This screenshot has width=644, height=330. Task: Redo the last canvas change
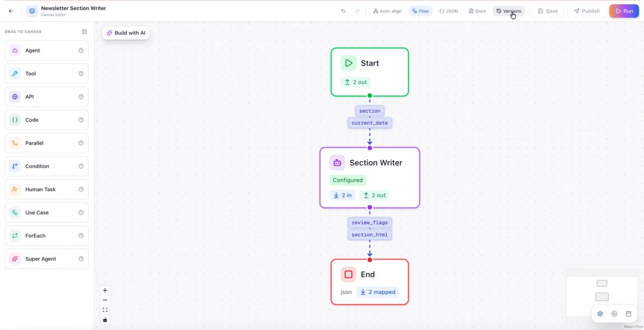point(357,11)
